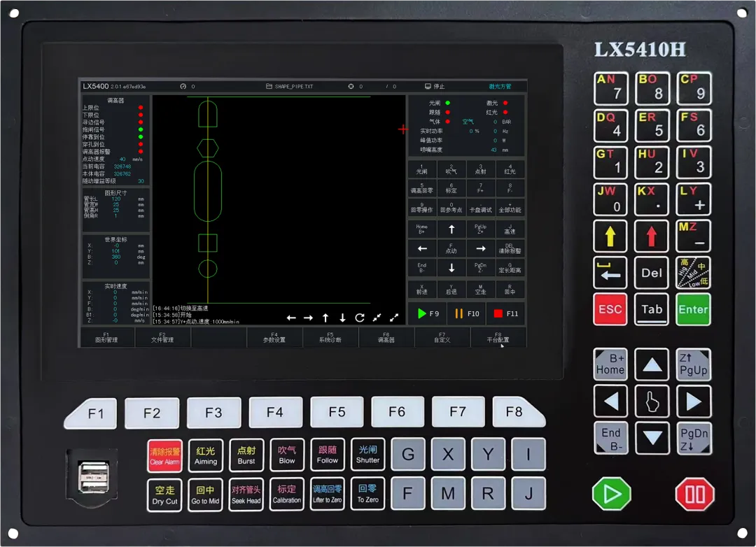
Task: Toggle the on-screen 吹气 (2) blow button
Action: 451,169
